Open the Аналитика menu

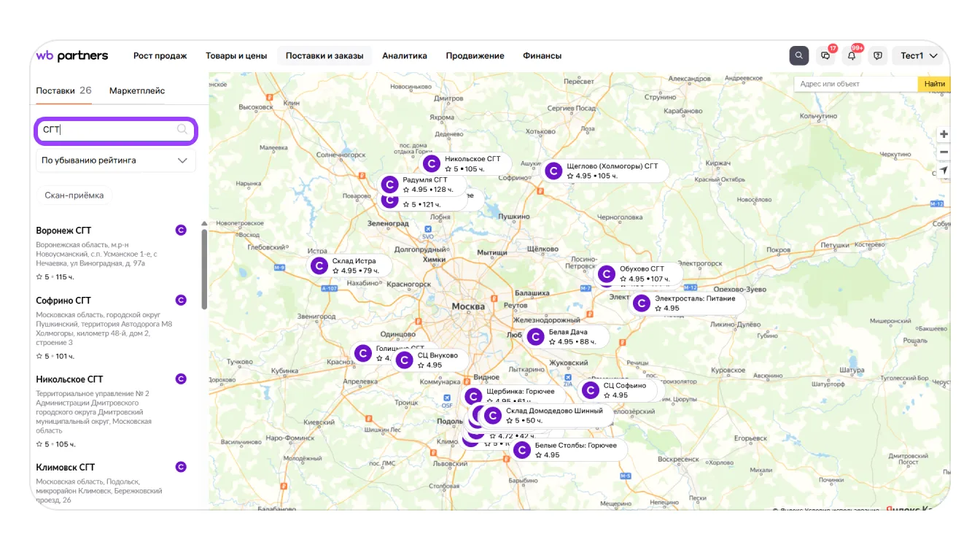(x=405, y=55)
